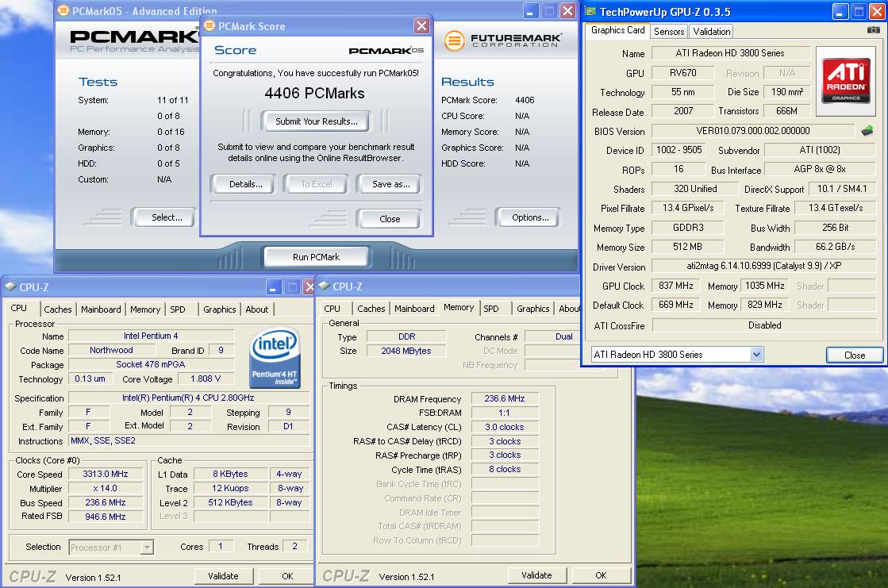This screenshot has width=888, height=588.
Task: Click the Run PCMark button
Action: (x=316, y=256)
